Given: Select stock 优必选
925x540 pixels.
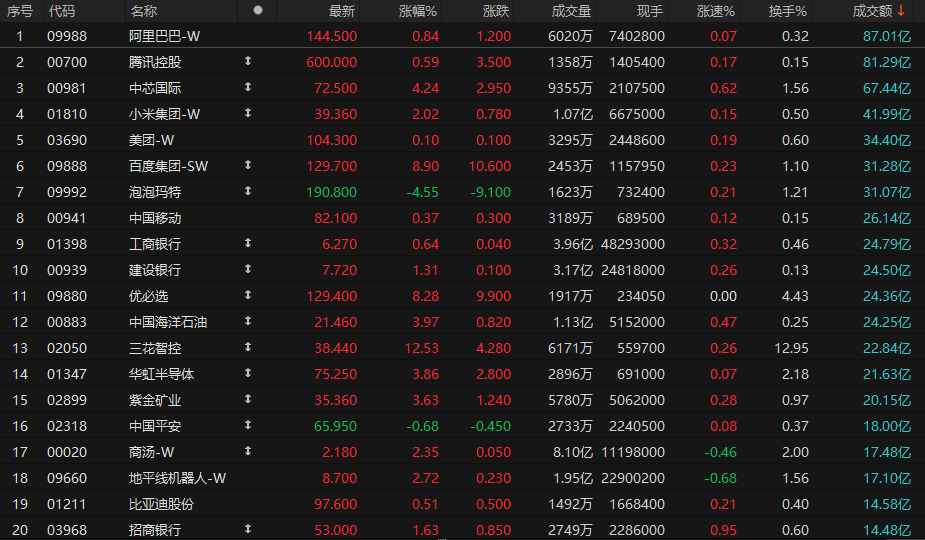Looking at the screenshot, I should pyautogui.click(x=149, y=296).
